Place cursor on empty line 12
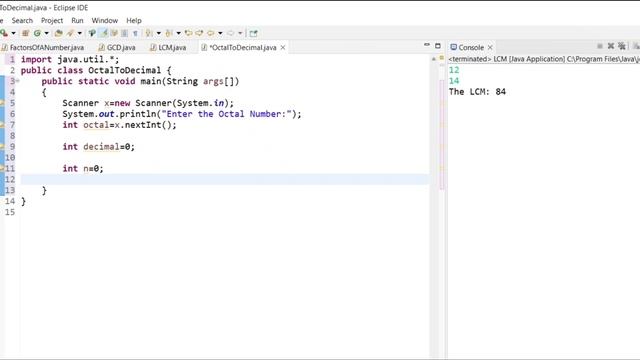This screenshot has height=360, width=640. pos(224,179)
